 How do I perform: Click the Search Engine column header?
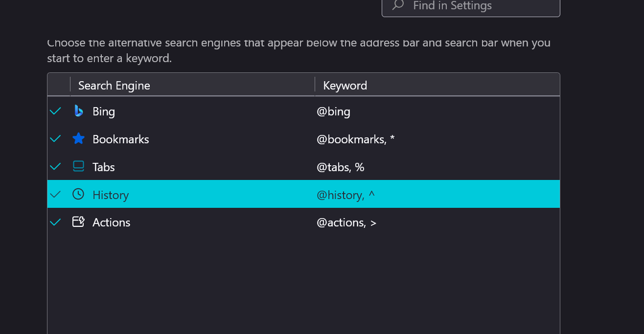coord(114,86)
